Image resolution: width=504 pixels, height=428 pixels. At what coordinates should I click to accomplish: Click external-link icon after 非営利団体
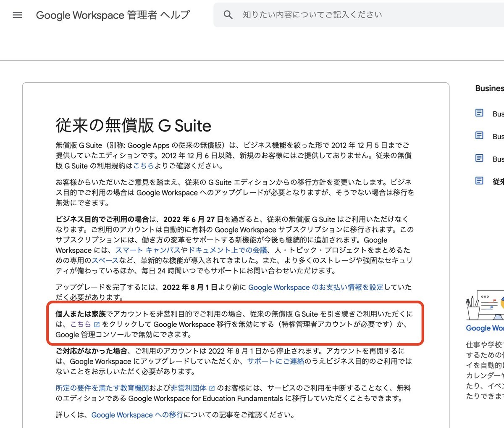pyautogui.click(x=212, y=388)
